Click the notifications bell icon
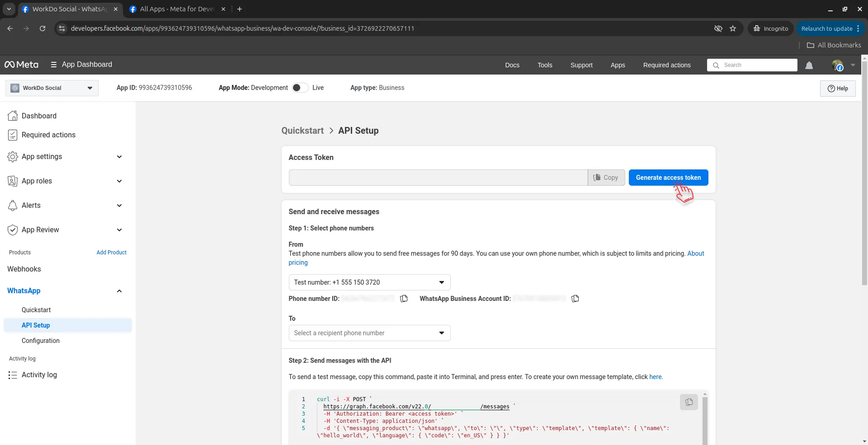The image size is (868, 445). (x=809, y=66)
